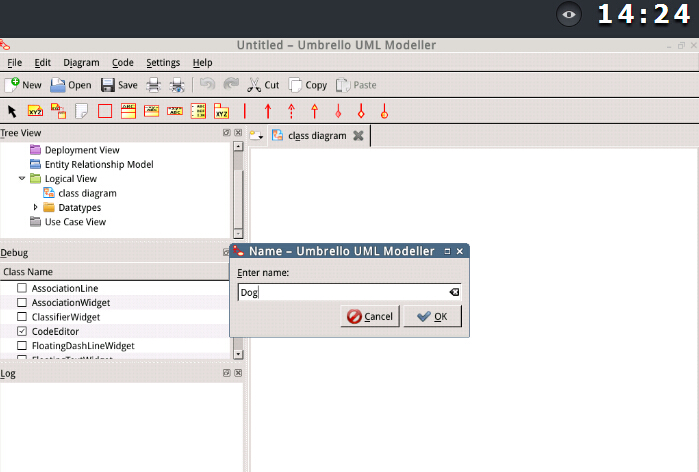Select the Directional Association arrow tool
The image size is (699, 472).
[x=268, y=111]
